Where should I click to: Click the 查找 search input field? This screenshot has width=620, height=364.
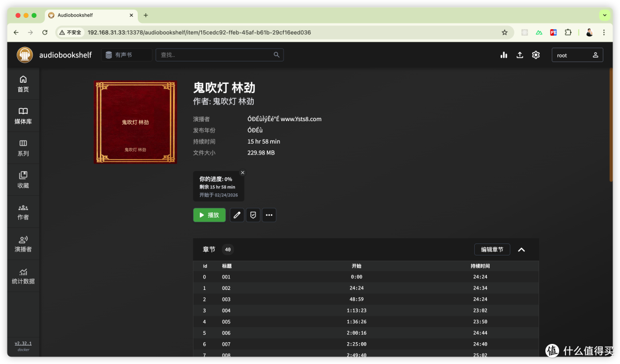[218, 55]
